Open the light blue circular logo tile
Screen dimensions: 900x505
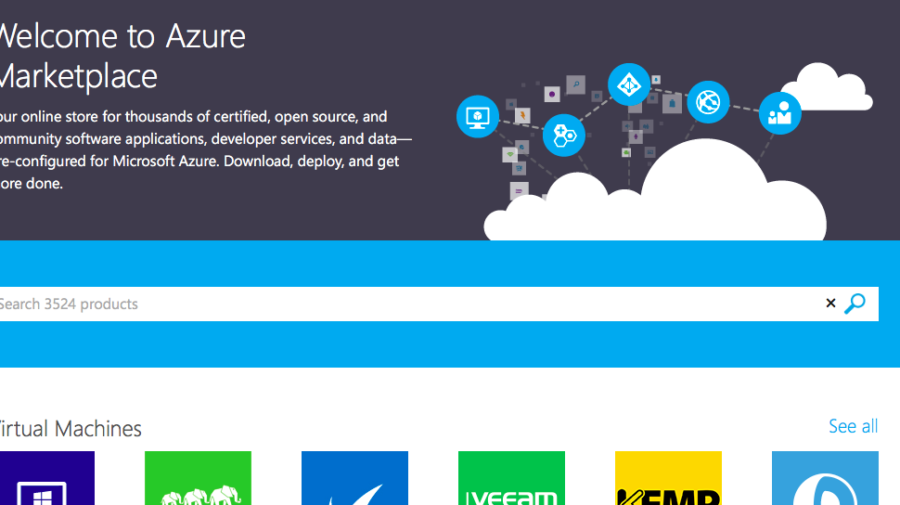825,478
